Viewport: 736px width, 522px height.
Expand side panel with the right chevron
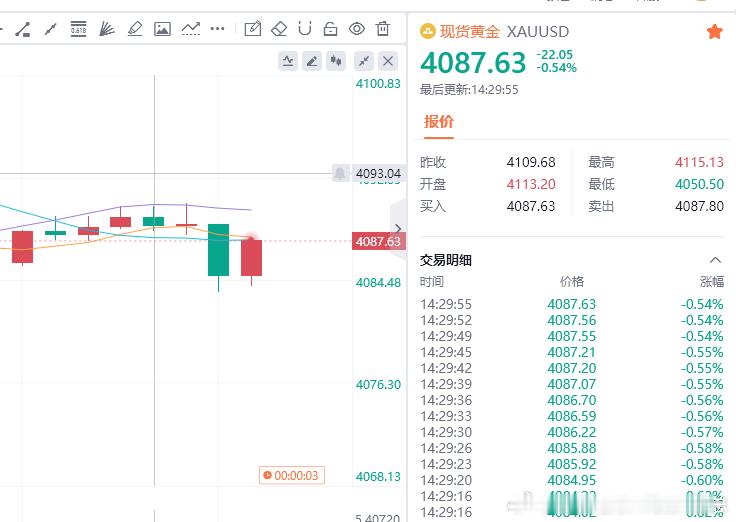[x=398, y=229]
